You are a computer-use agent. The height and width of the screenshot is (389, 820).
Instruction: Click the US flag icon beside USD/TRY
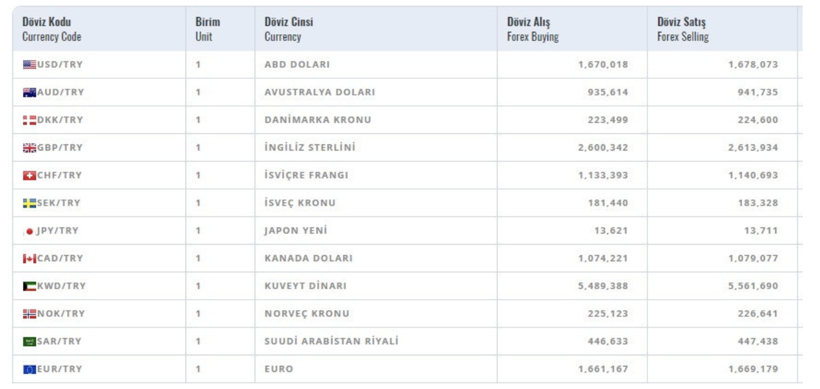29,65
